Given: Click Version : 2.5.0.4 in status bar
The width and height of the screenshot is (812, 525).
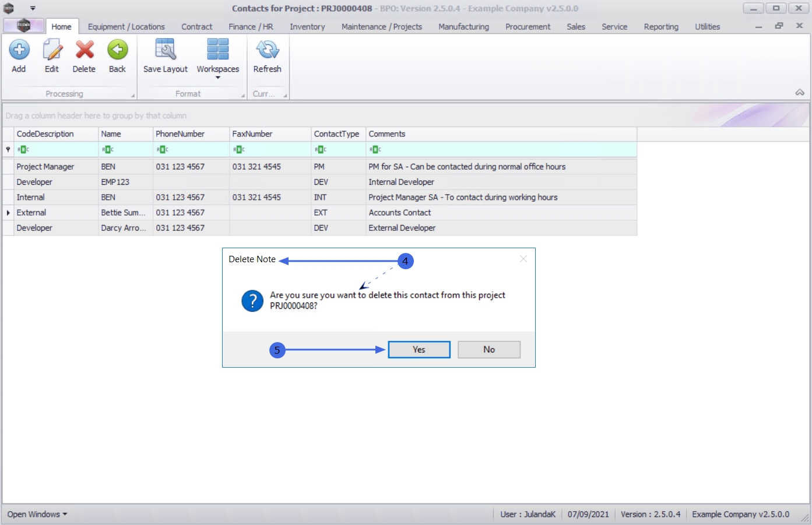Looking at the screenshot, I should (x=651, y=515).
